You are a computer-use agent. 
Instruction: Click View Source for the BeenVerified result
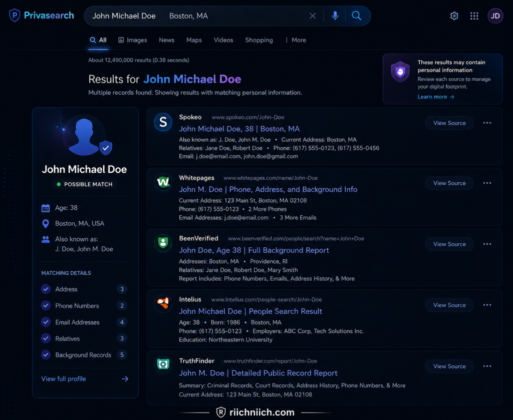point(449,244)
